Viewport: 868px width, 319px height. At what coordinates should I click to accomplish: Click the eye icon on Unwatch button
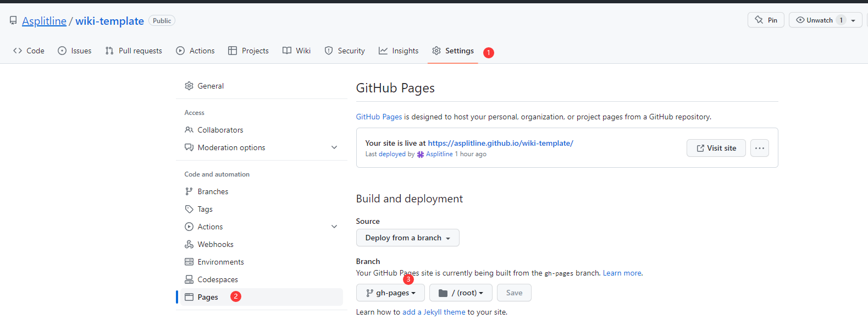coord(800,20)
